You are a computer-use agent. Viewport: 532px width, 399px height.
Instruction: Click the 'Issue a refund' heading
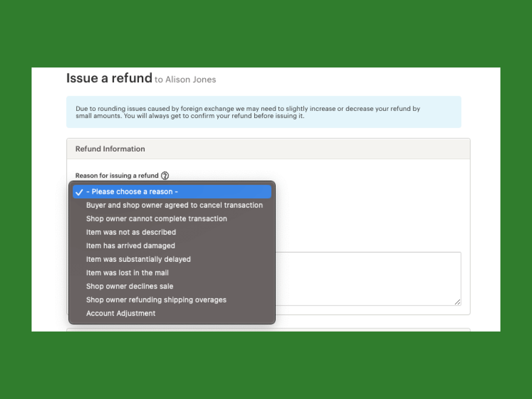[x=109, y=78]
